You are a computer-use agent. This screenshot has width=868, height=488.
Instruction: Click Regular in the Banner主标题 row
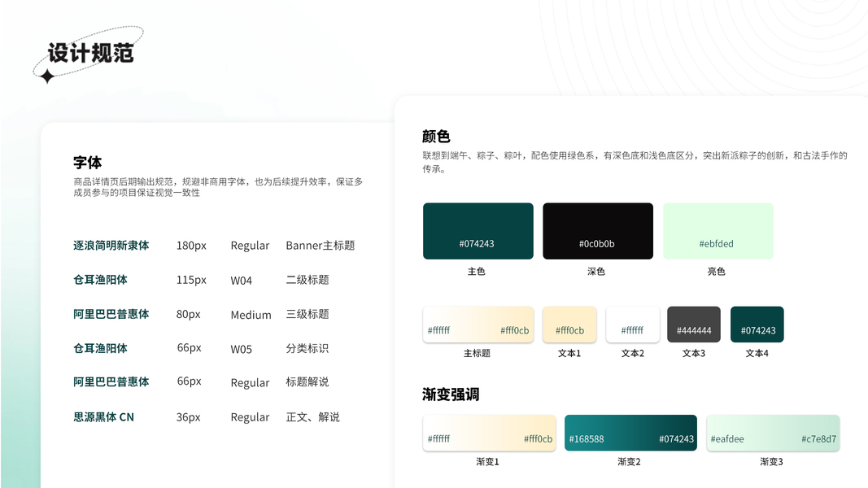pos(250,246)
